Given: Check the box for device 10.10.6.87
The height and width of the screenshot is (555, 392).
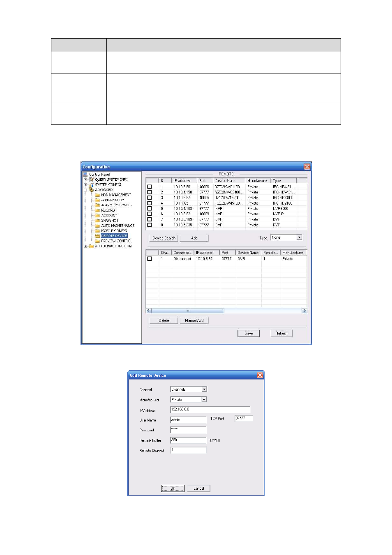Looking at the screenshot, I should [x=150, y=198].
